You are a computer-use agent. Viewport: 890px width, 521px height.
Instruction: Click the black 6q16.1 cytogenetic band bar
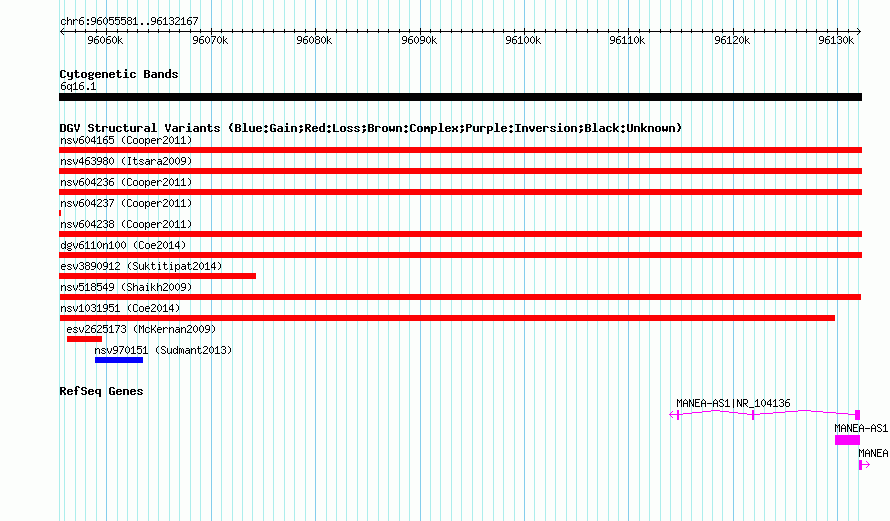[x=460, y=97]
